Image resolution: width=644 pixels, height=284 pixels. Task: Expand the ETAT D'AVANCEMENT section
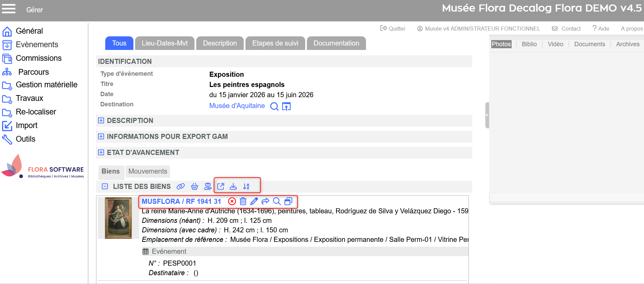(x=101, y=153)
